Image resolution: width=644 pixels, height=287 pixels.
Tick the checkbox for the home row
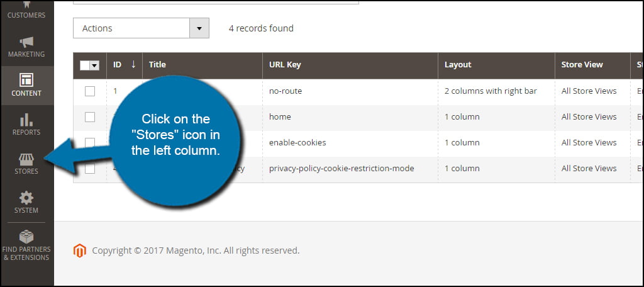[90, 117]
